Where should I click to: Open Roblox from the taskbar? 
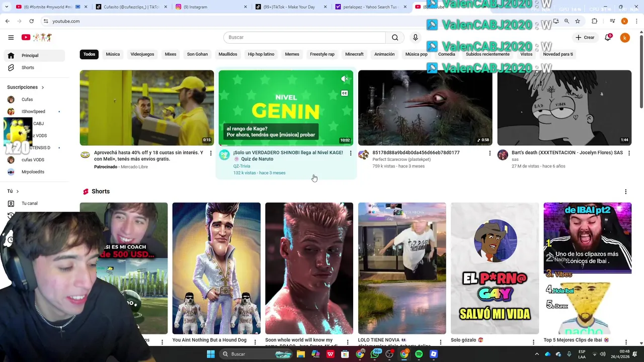[x=434, y=354]
